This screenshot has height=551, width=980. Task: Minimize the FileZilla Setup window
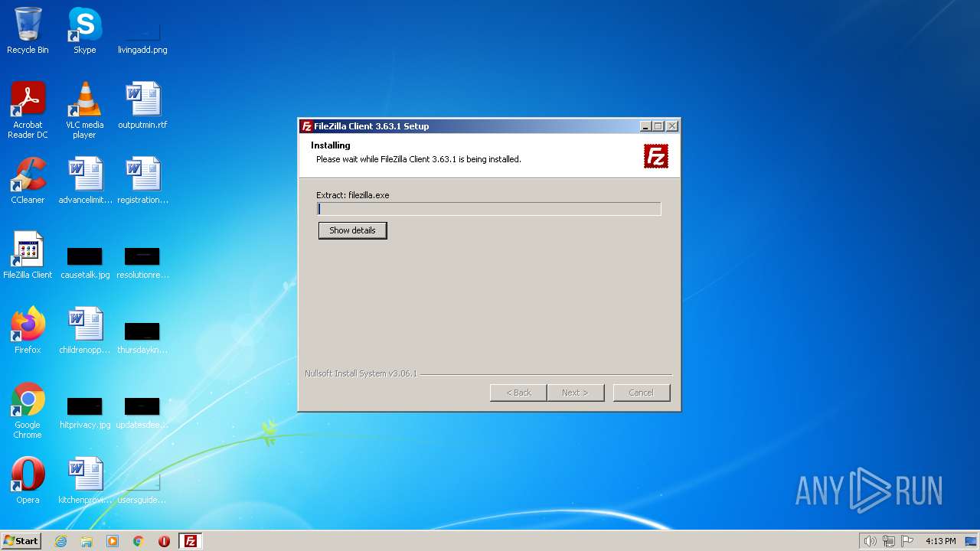click(645, 126)
